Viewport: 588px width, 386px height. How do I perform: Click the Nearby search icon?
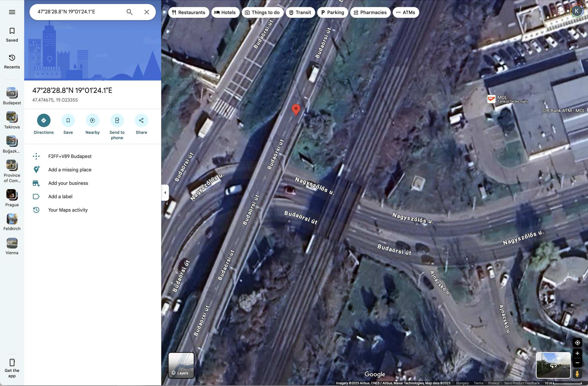point(92,120)
